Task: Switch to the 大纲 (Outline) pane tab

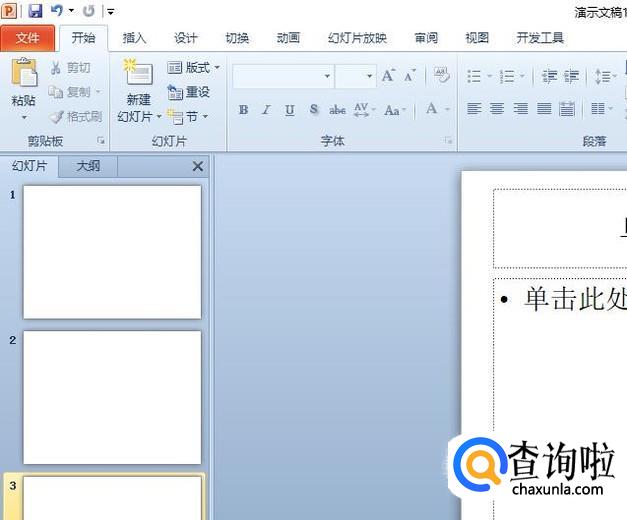Action: point(88,166)
